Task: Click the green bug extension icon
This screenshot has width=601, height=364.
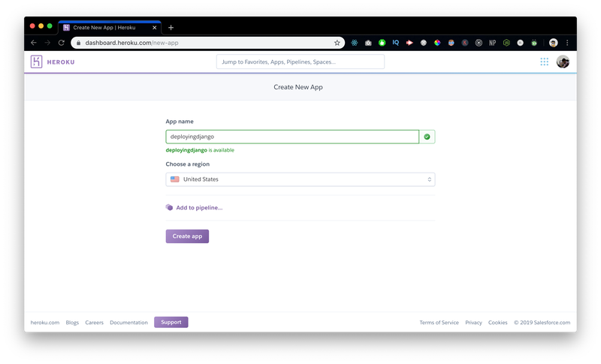Action: (534, 43)
